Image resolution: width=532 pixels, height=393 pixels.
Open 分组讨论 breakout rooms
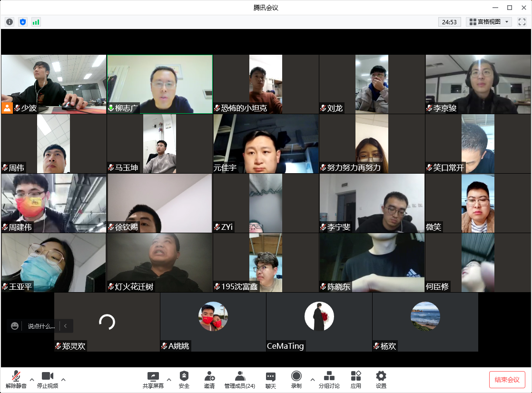pos(329,380)
